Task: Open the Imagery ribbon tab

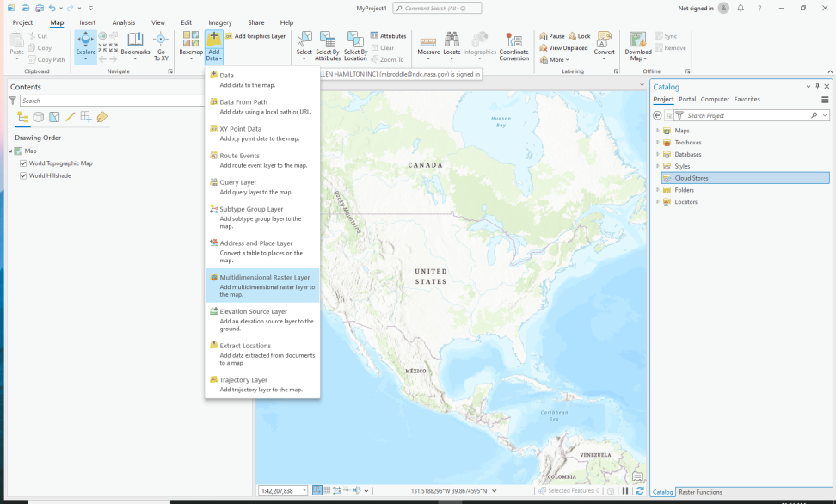Action: pyautogui.click(x=219, y=22)
